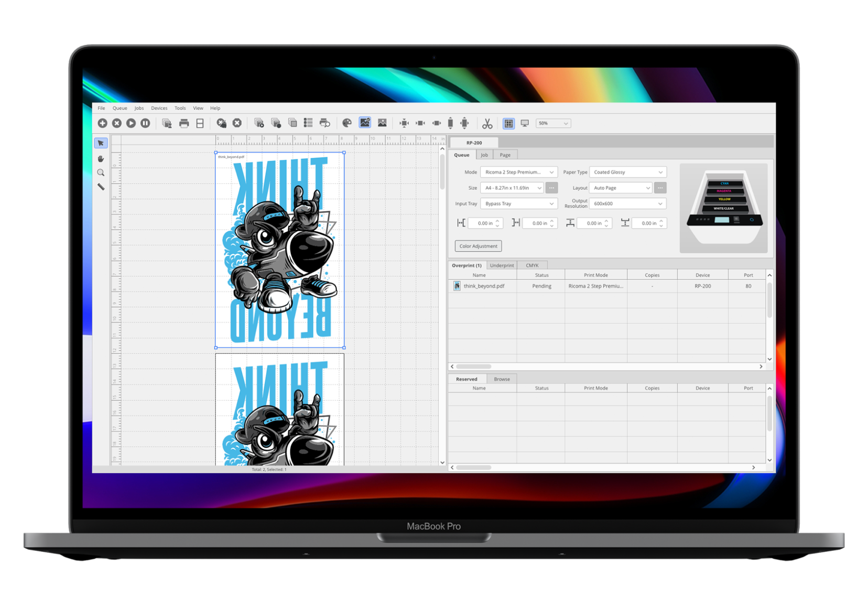Open the Input Tray Bypass Tray dropdown
The image size is (868, 607).
518,203
